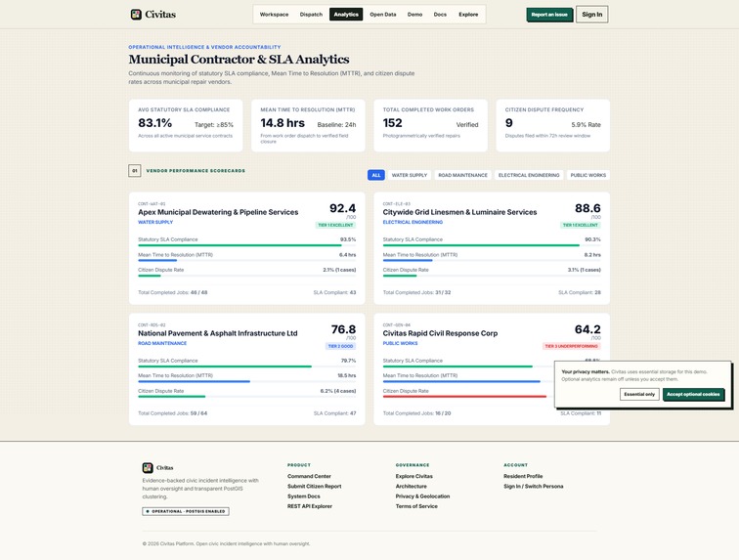This screenshot has height=560, width=739.
Task: Filter scorecards by Water Supply
Action: (x=409, y=175)
